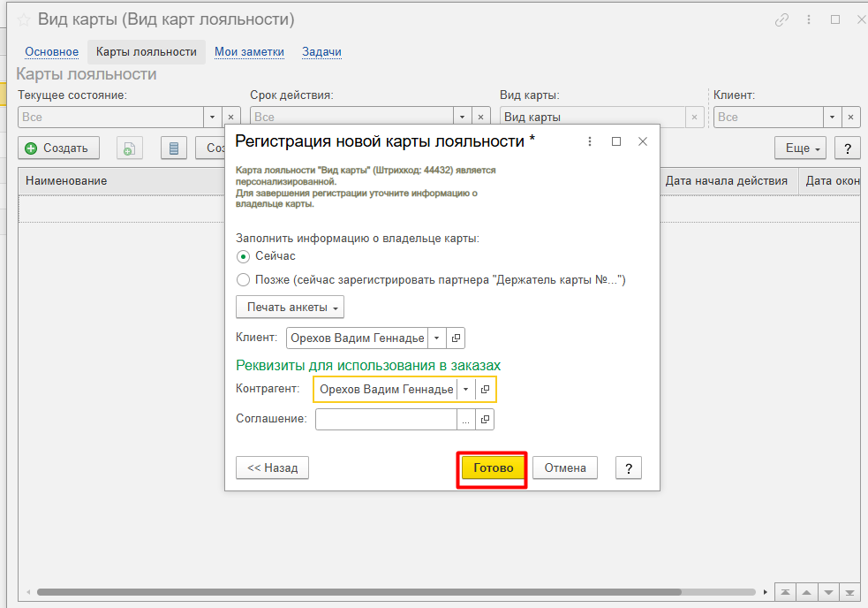Select the Сейчас radio option

(244, 256)
